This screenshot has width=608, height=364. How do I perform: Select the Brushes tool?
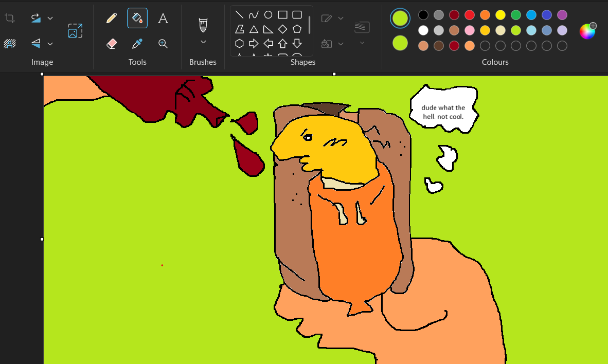(x=203, y=25)
